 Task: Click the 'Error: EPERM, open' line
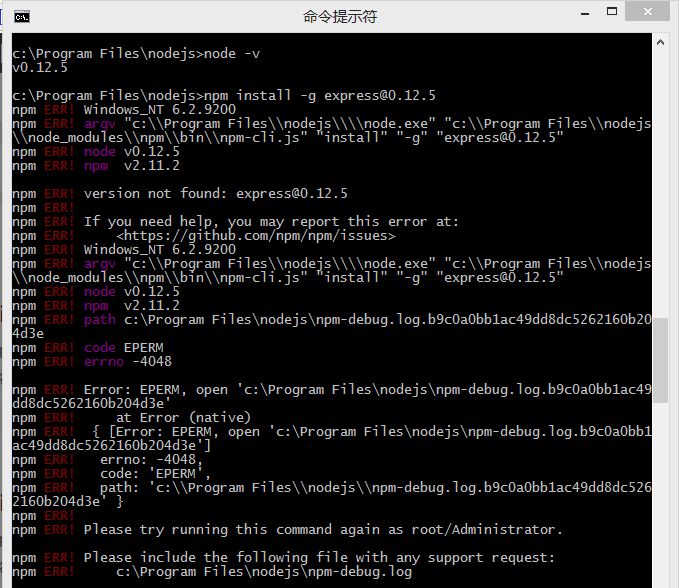pos(332,397)
